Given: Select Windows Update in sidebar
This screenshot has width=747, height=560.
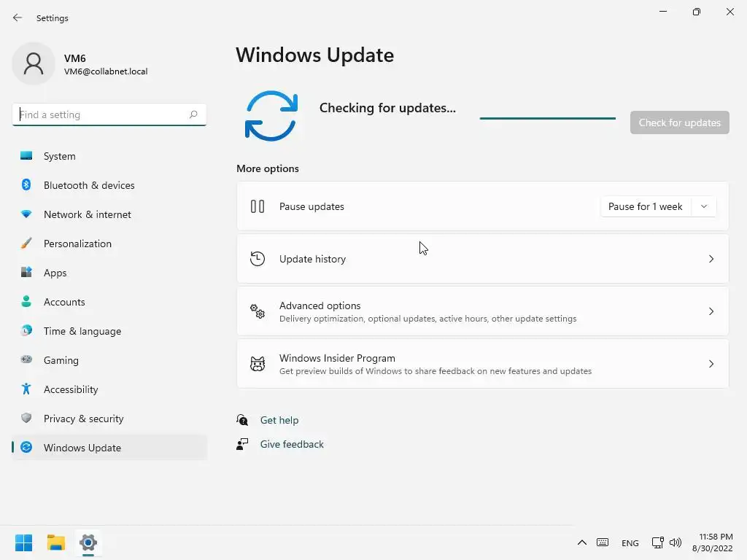Looking at the screenshot, I should [x=109, y=447].
